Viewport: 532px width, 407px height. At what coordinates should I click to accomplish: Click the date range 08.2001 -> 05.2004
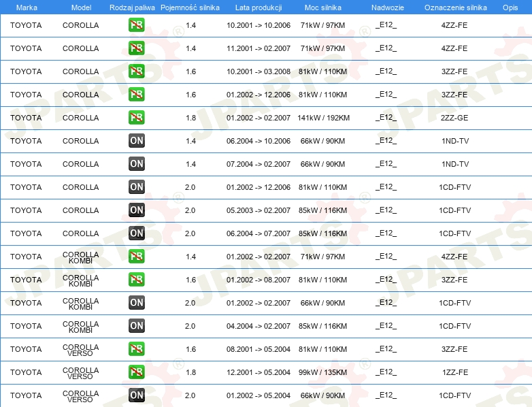(259, 349)
